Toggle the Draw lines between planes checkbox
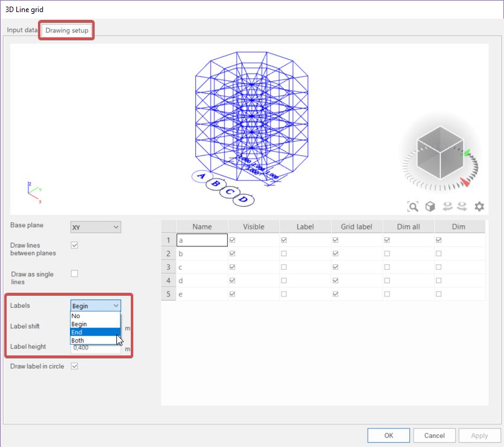This screenshot has height=447, width=504. pos(75,245)
